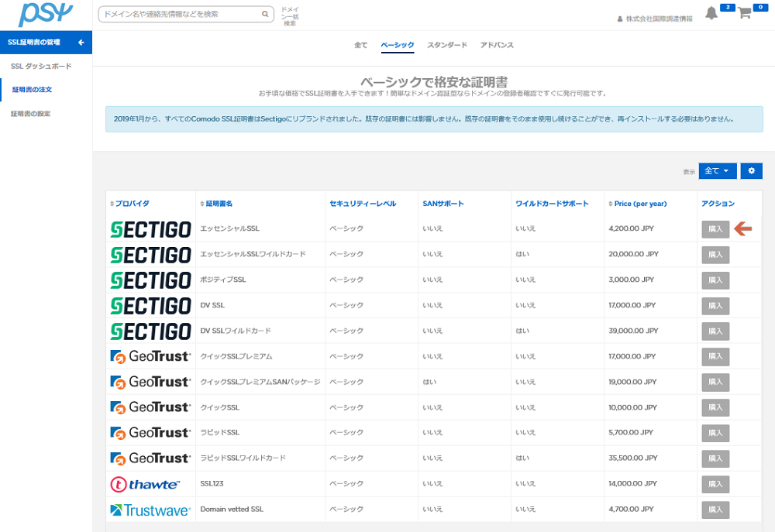Click the ドメイン一括検索 link
Image resolution: width=775 pixels, height=532 pixels.
(290, 16)
